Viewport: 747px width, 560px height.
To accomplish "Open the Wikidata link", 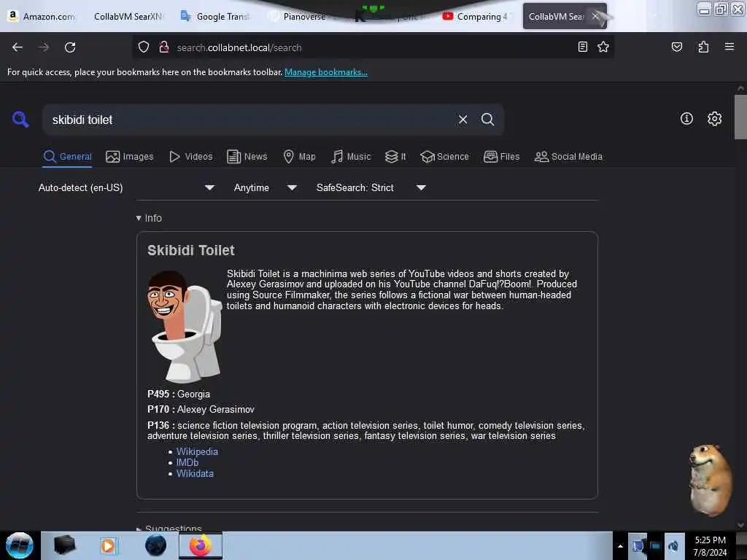I will point(195,473).
